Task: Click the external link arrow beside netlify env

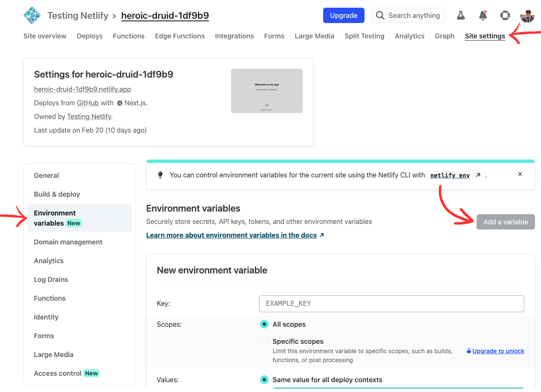Action: 478,175
